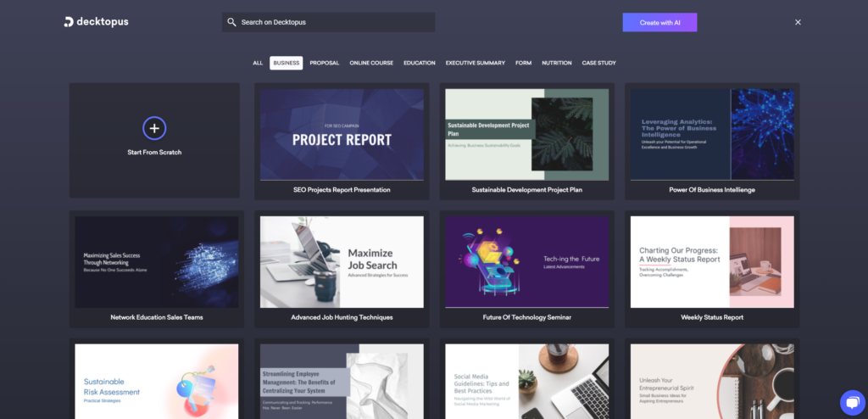The image size is (868, 419).
Task: Click the SEO Projects Report Presentation title
Action: 342,189
